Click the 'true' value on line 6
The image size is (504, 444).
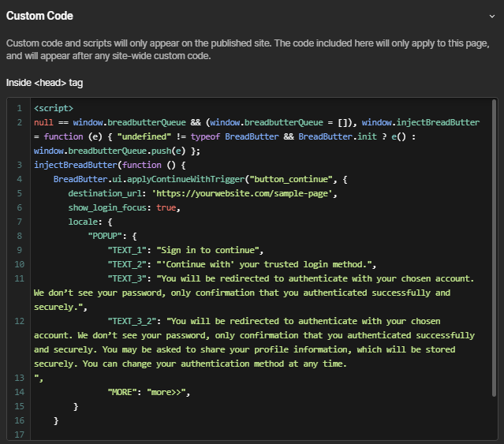point(166,207)
